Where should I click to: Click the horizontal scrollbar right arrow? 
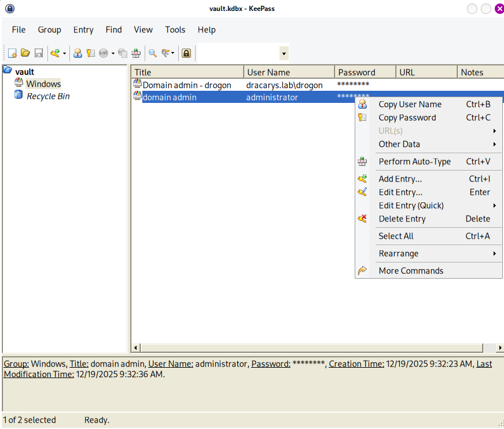coord(500,347)
